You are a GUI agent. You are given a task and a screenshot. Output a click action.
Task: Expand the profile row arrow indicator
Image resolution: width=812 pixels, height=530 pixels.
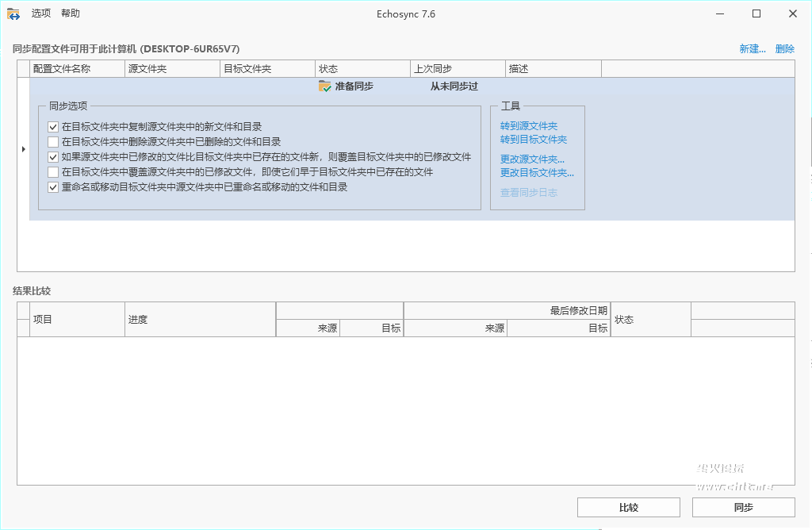[x=23, y=149]
